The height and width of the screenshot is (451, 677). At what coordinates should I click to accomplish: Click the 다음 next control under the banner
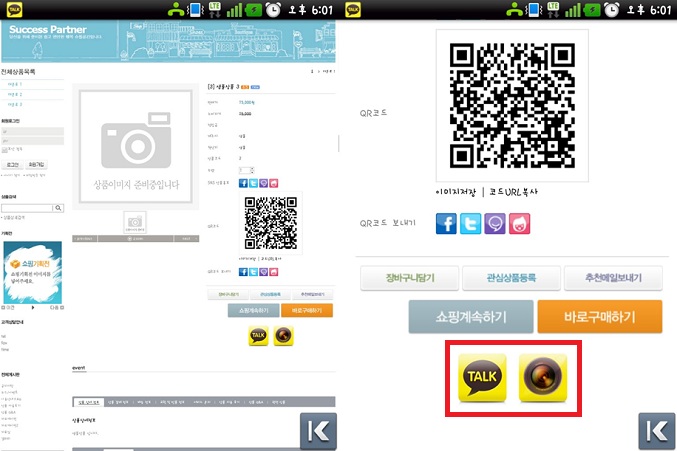pos(57,308)
